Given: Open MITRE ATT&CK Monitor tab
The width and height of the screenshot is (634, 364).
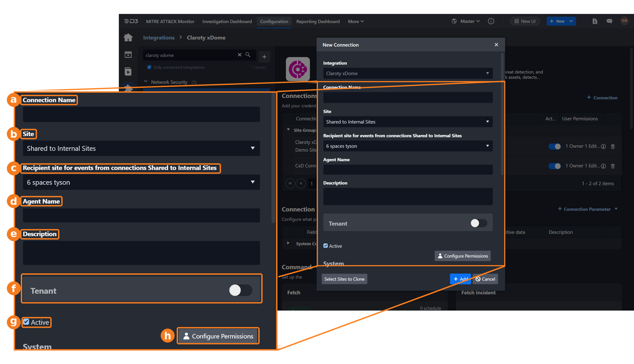Looking at the screenshot, I should [170, 21].
